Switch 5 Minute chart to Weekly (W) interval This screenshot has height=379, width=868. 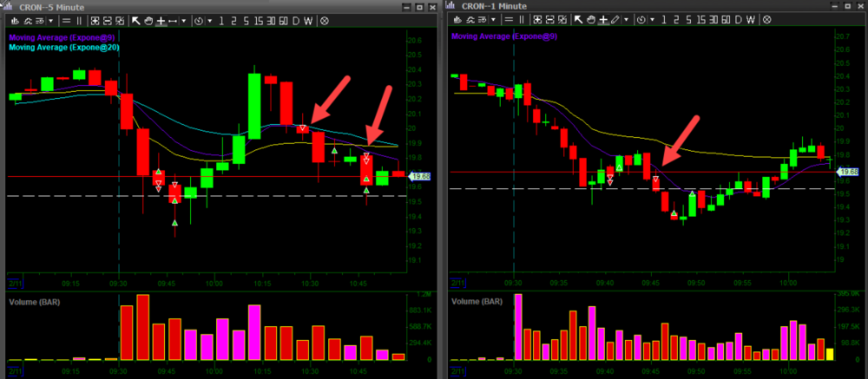click(x=309, y=20)
